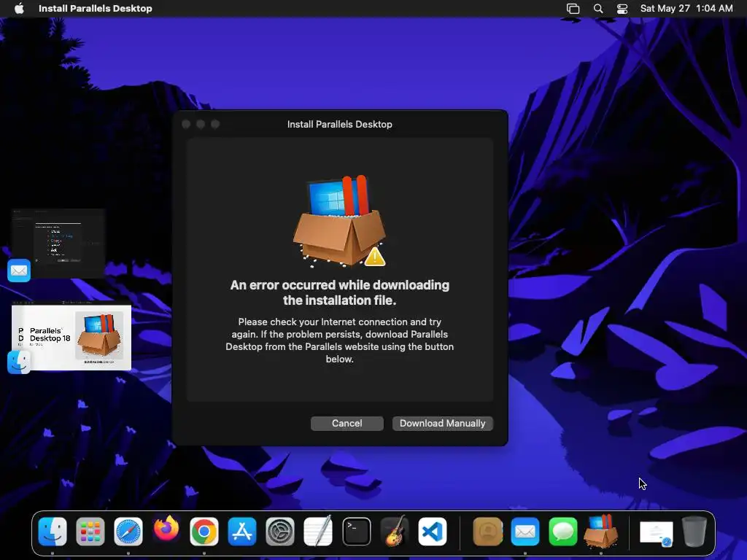Image resolution: width=747 pixels, height=560 pixels.
Task: Toggle Stage Manager windows icon in the menu bar
Action: 573,9
